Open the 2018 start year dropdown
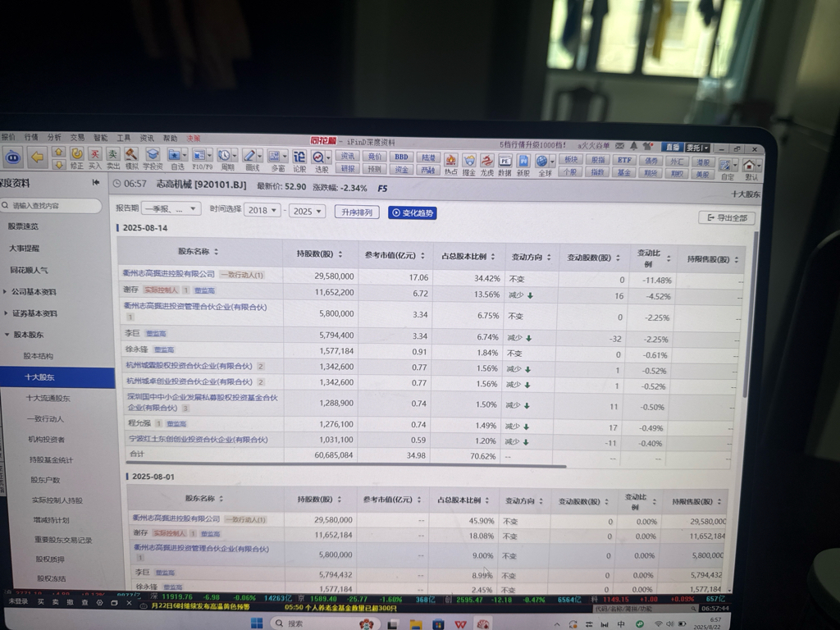This screenshot has height=630, width=840. tap(262, 211)
